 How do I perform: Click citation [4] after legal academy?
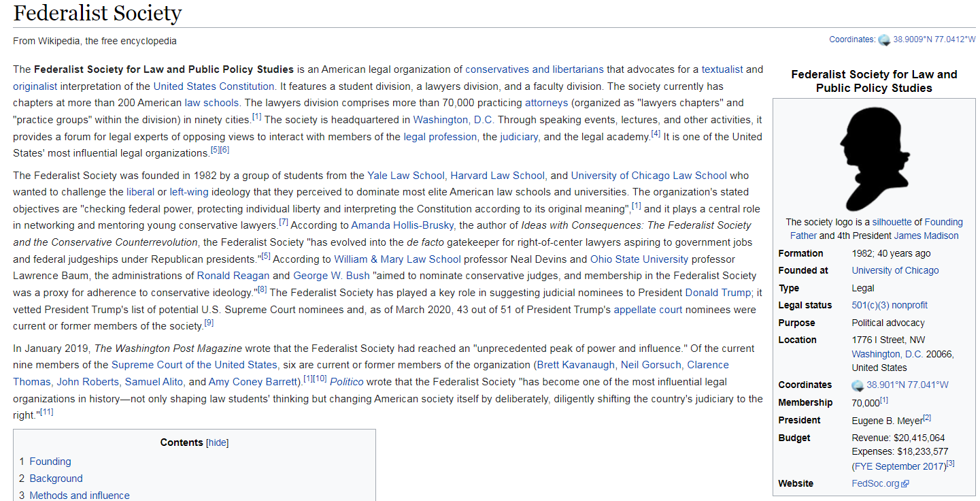656,133
